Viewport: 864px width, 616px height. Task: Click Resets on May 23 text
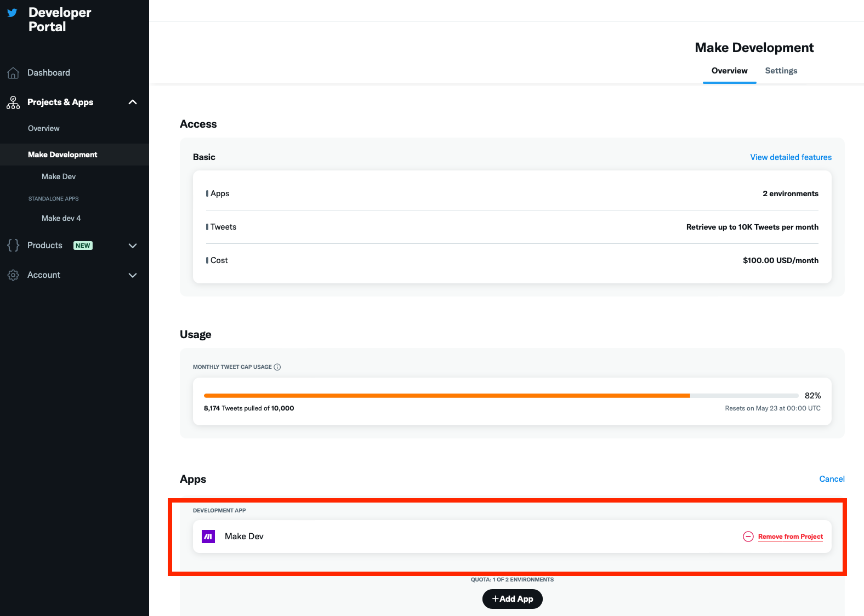pyautogui.click(x=773, y=408)
